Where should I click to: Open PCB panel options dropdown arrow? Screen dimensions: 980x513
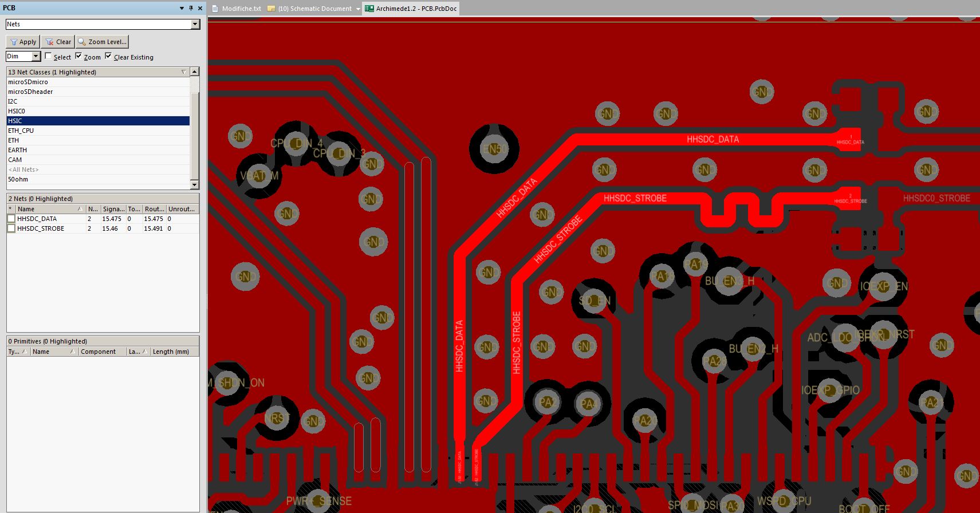pos(182,8)
